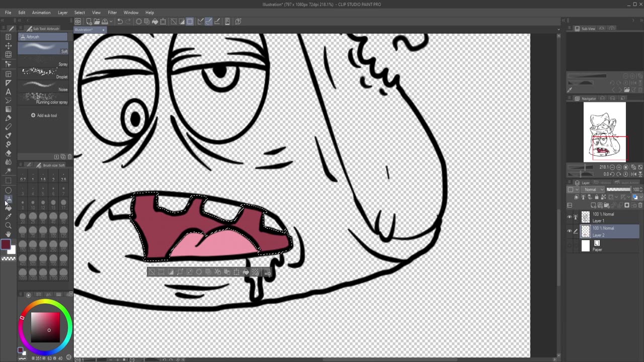Click the dark red main color swatch

pos(6,244)
